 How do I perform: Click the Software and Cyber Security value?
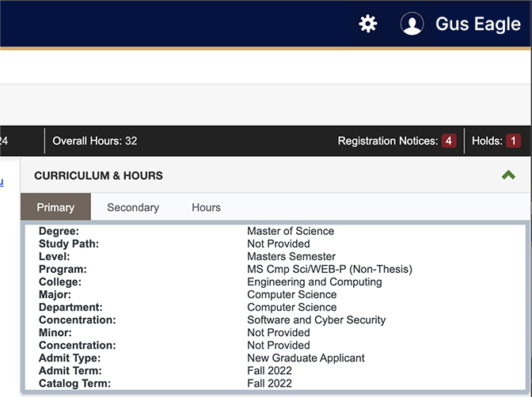(x=316, y=319)
